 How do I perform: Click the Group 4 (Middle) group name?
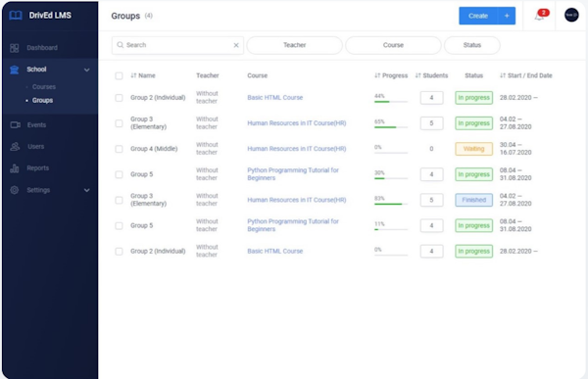point(154,149)
